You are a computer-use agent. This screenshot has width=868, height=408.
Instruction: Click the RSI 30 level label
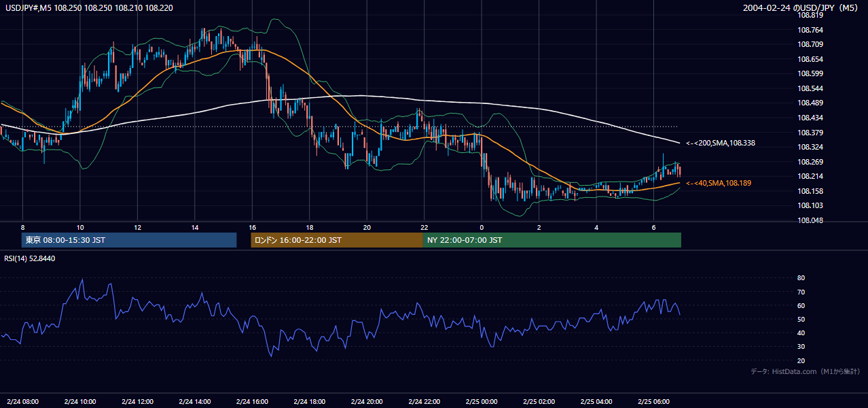coord(801,347)
